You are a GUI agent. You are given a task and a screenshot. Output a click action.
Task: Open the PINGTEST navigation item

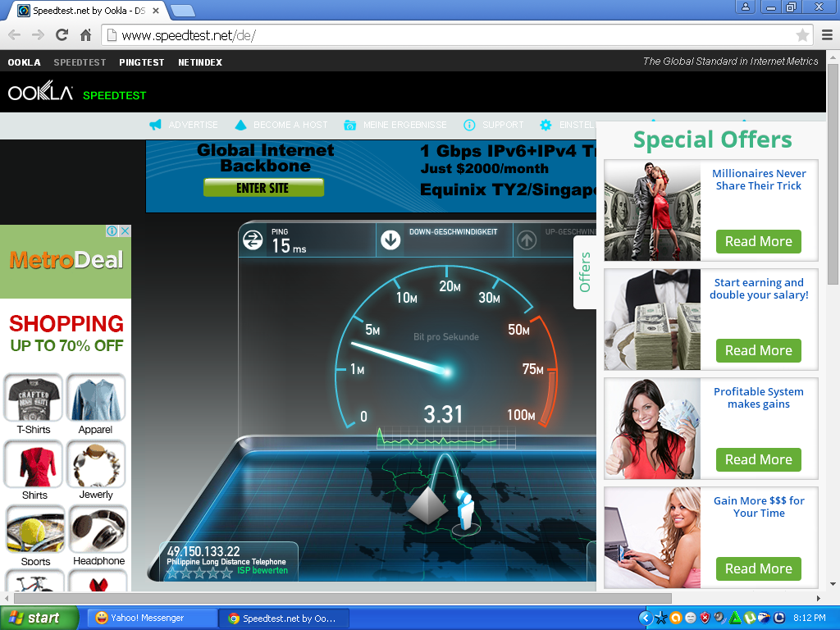[141, 62]
